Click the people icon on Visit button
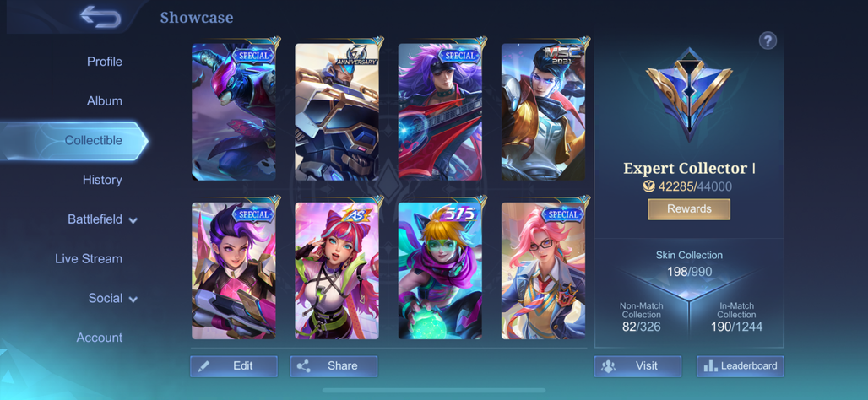 [x=609, y=366]
